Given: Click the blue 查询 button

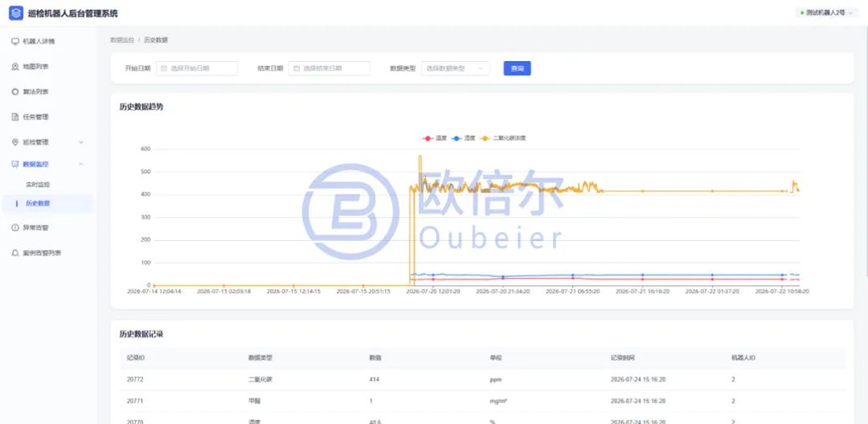Looking at the screenshot, I should pos(517,68).
